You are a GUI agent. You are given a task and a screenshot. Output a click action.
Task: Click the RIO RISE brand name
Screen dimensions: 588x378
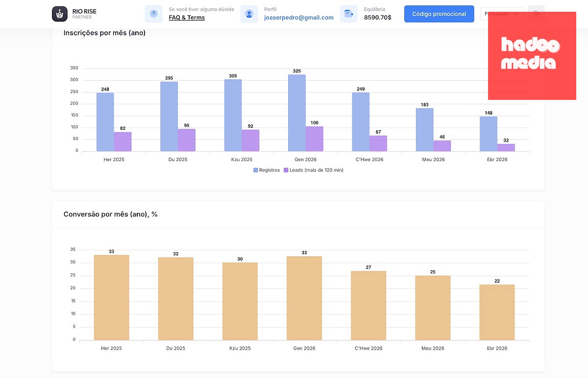pos(84,11)
